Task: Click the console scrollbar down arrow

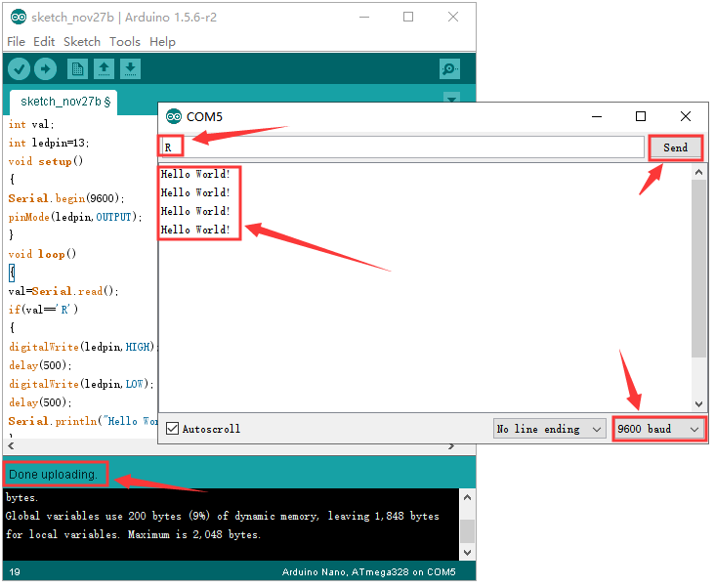Action: click(x=467, y=553)
